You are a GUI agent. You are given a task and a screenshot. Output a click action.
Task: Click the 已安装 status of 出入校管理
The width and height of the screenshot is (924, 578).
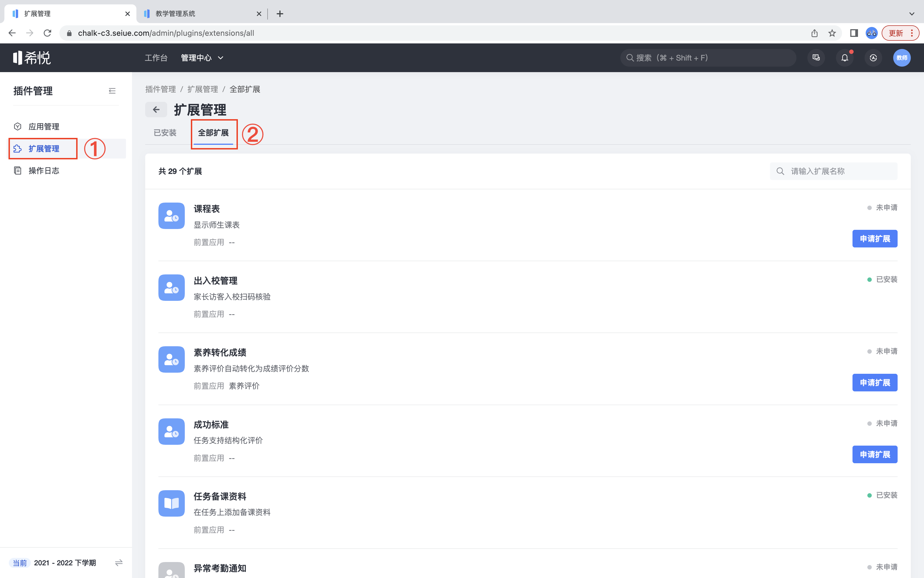(x=882, y=279)
